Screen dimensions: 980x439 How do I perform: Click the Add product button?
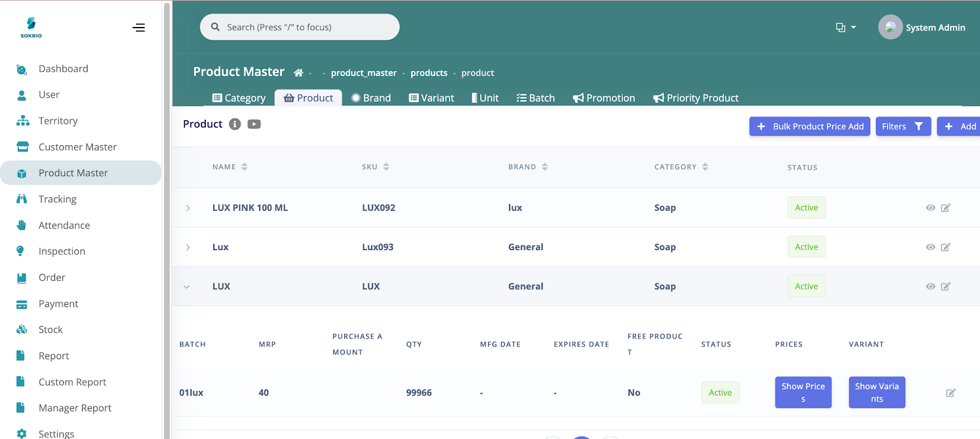[x=959, y=126]
